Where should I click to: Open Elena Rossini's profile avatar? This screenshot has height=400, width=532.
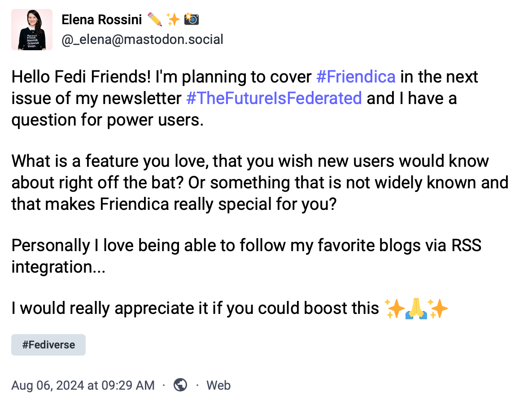coord(32,29)
